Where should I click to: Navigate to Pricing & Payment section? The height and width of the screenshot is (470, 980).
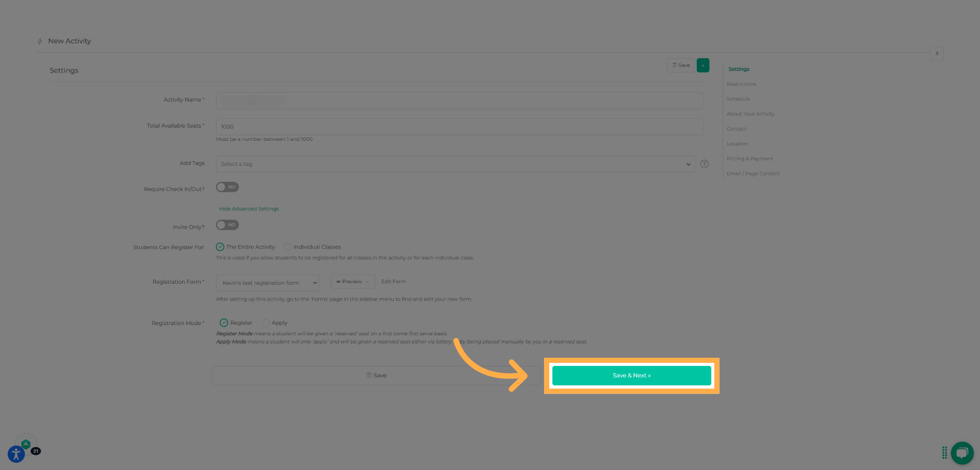[749, 159]
